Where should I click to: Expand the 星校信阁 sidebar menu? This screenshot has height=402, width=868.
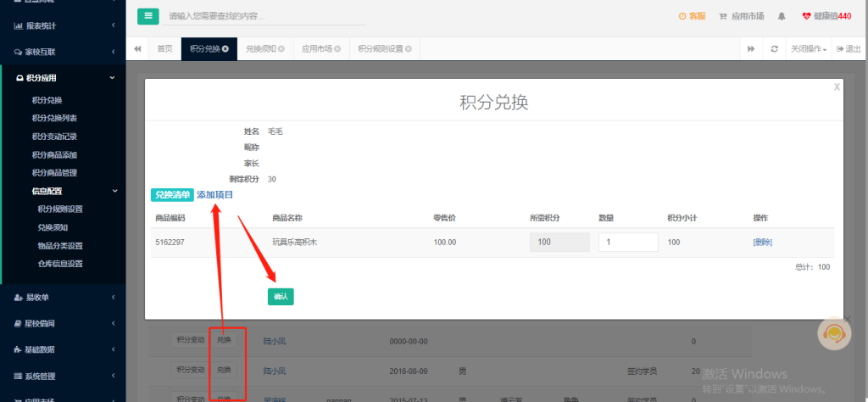click(x=63, y=323)
